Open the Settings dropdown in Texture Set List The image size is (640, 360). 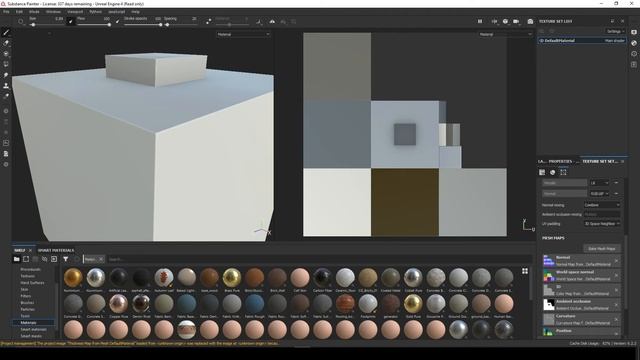click(x=615, y=31)
